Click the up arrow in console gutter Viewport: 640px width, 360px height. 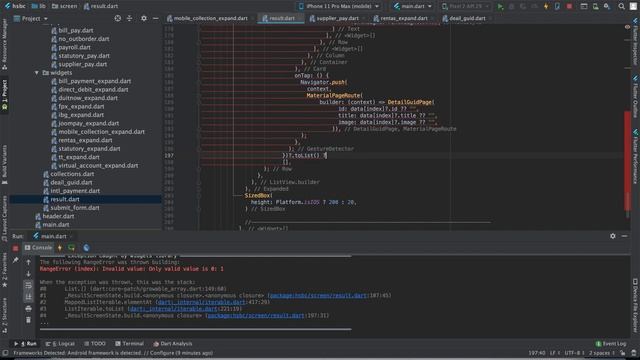pyautogui.click(x=28, y=262)
